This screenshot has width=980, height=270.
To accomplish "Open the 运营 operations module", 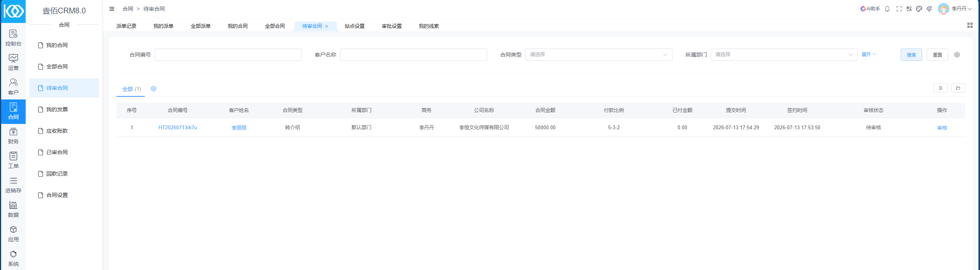I will coord(13,63).
